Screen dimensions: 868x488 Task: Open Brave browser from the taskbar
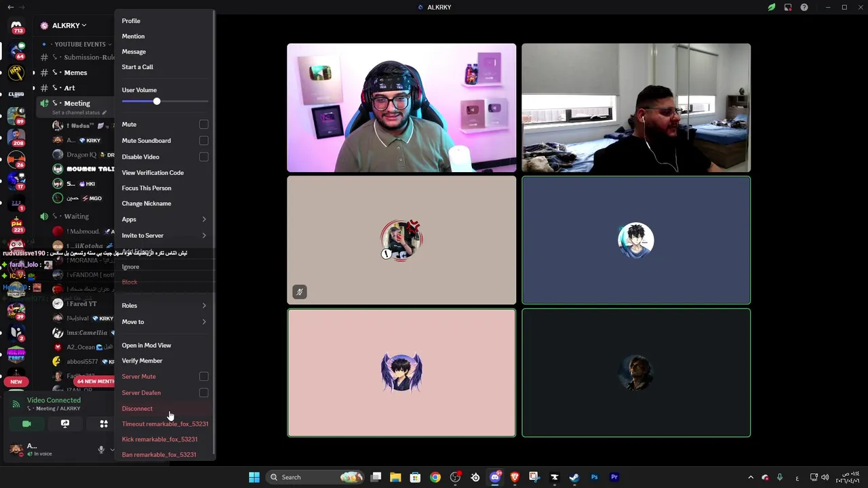click(x=515, y=477)
